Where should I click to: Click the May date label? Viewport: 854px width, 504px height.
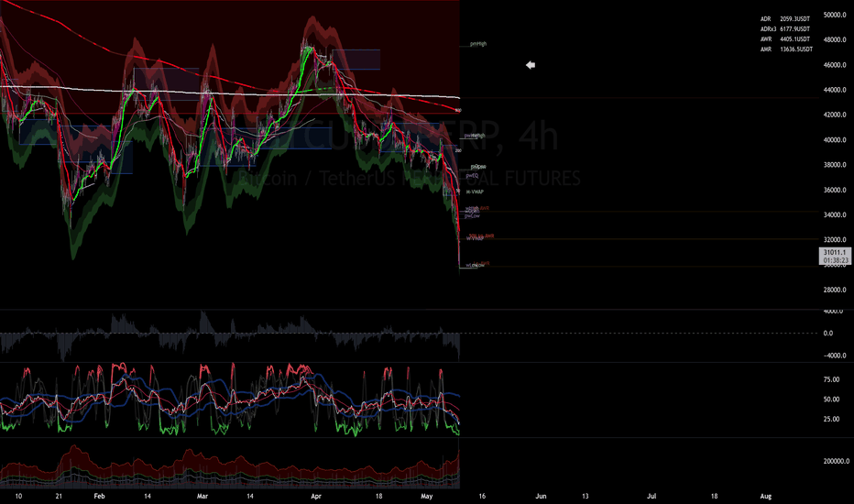(427, 497)
